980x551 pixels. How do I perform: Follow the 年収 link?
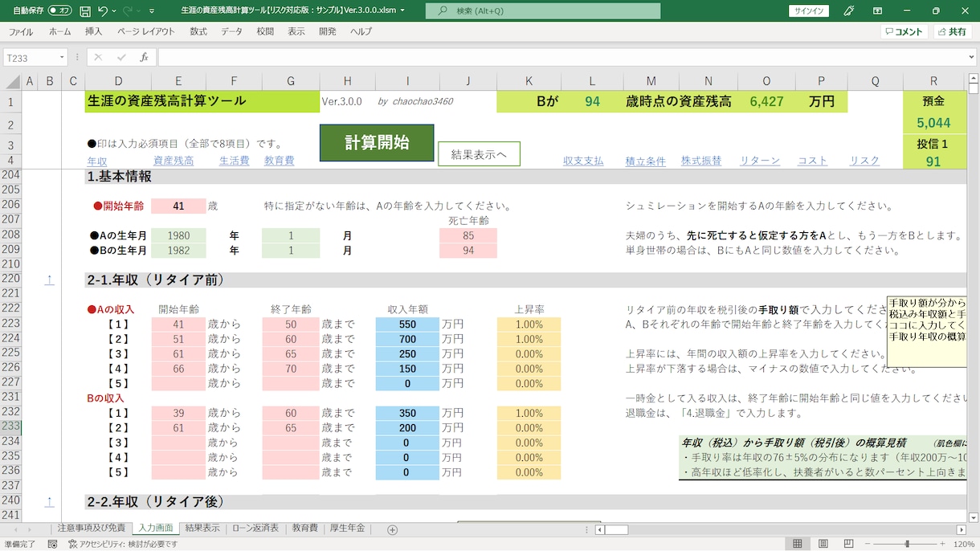pyautogui.click(x=96, y=161)
